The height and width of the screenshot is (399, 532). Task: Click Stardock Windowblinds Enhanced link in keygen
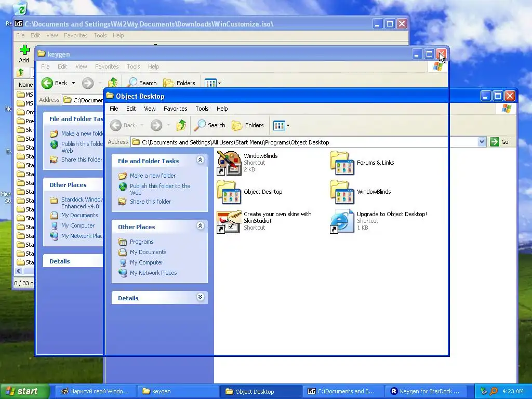(x=82, y=203)
